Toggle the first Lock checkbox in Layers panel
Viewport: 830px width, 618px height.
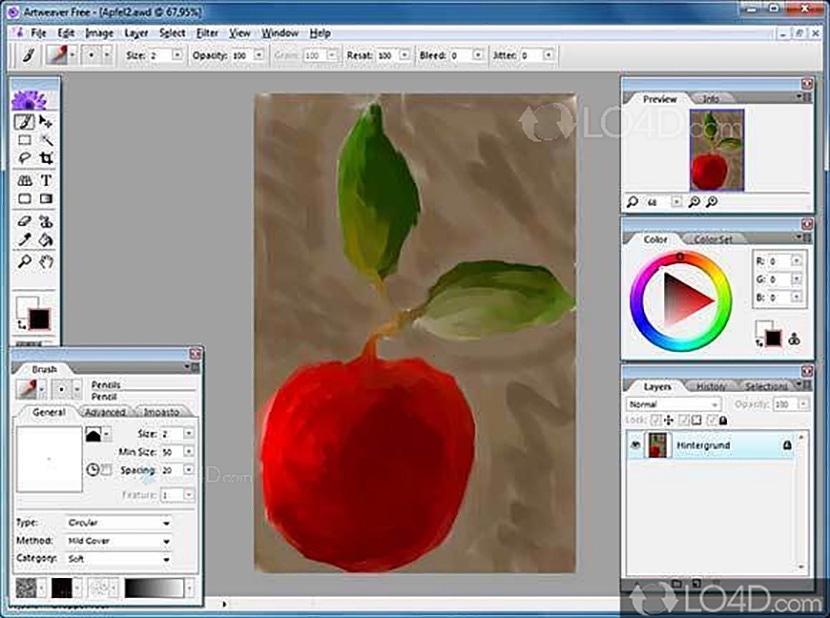pyautogui.click(x=653, y=421)
